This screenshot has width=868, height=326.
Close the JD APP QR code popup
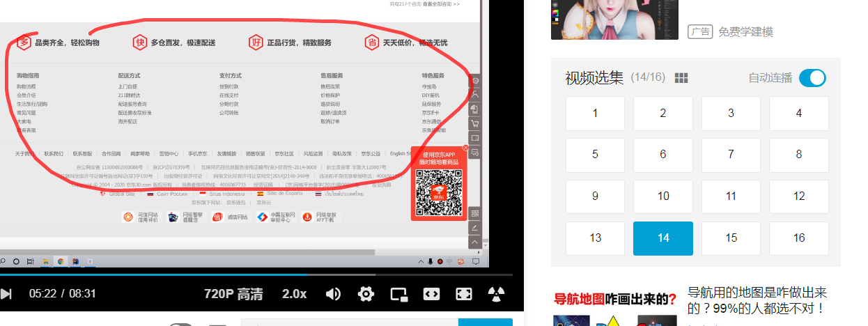point(465,148)
